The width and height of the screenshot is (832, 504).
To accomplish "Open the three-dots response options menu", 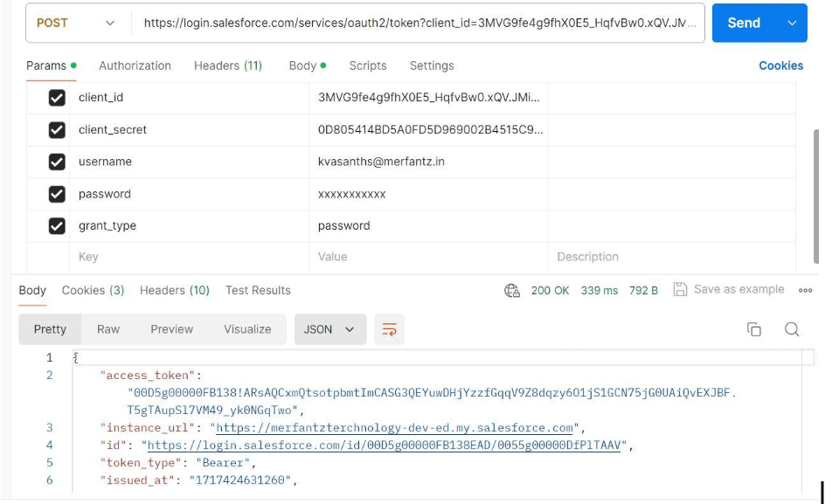I will 805,290.
